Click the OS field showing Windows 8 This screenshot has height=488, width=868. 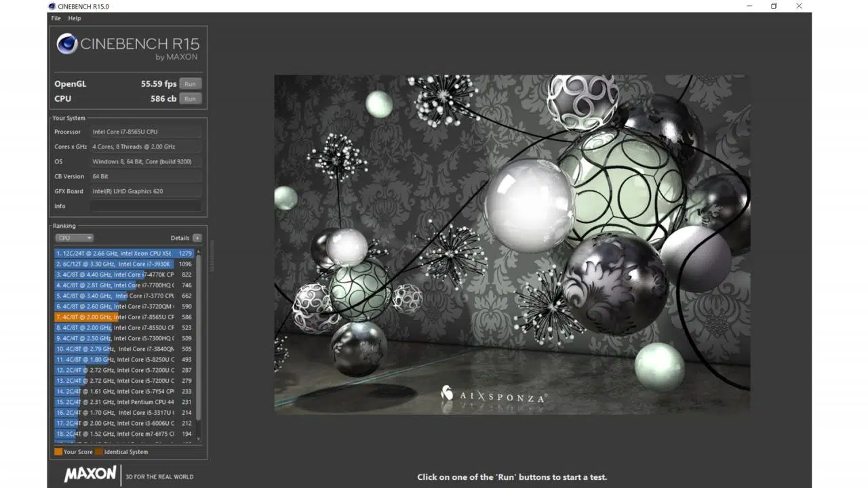click(x=146, y=161)
